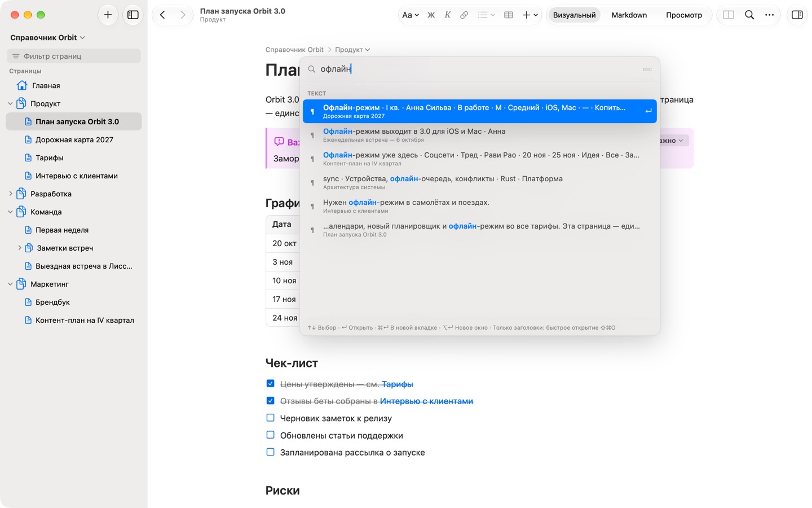Viewport: 812px width, 508px height.
Task: Uncheck Отзывы беты собраны checkbox
Action: tap(270, 401)
